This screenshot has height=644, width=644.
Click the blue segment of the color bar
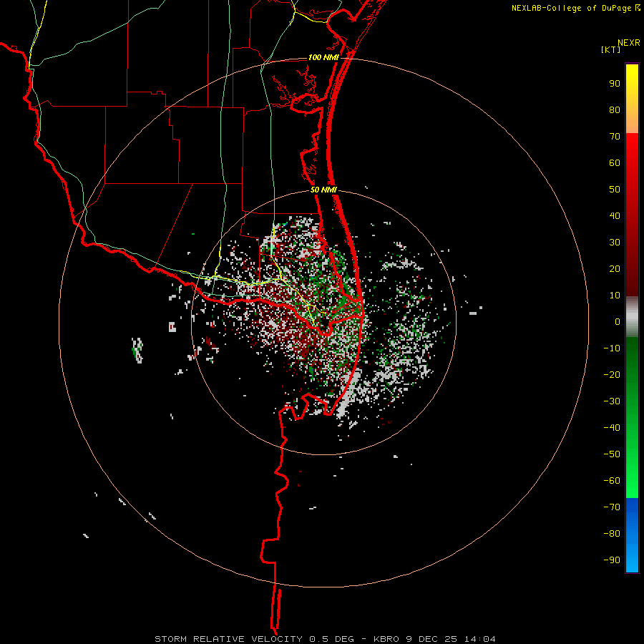coord(632,535)
